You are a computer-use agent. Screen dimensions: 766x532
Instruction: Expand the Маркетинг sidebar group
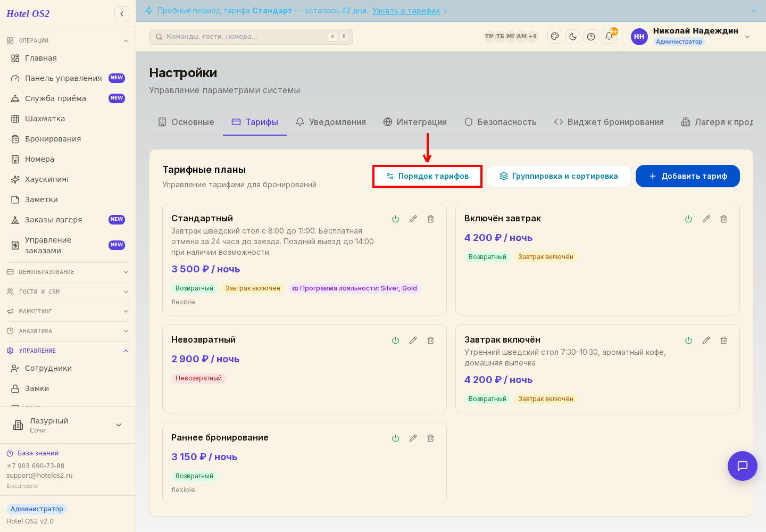tap(68, 311)
